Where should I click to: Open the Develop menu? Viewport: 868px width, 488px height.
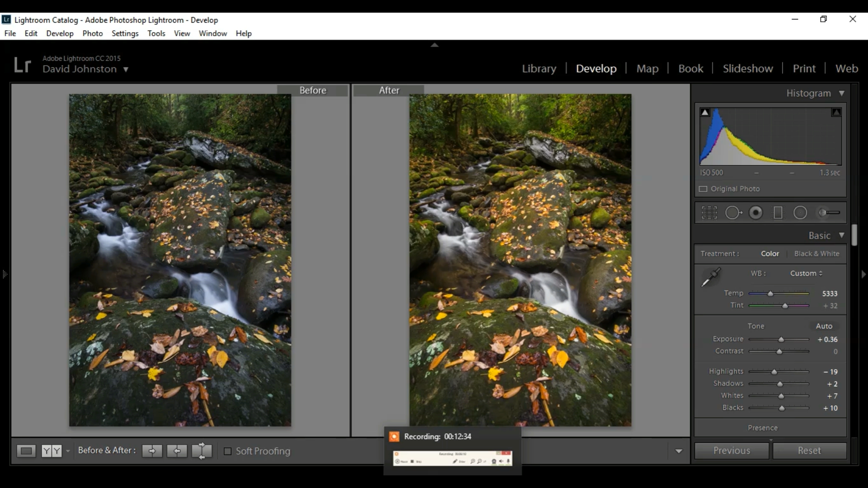point(60,33)
